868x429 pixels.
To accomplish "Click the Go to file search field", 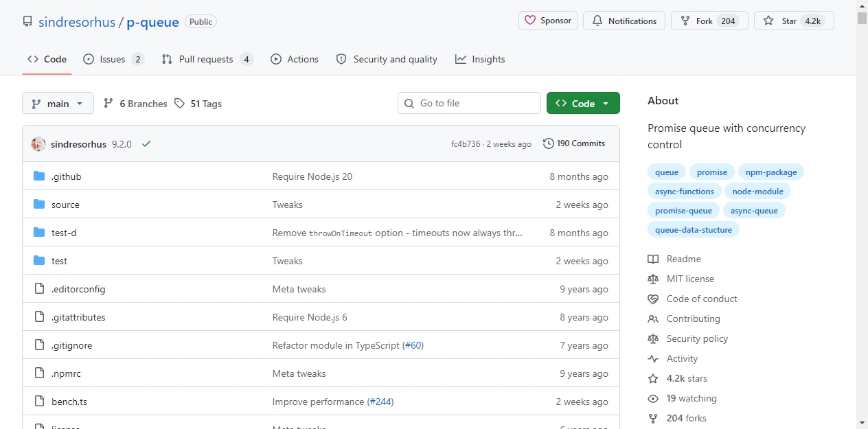I will point(469,103).
